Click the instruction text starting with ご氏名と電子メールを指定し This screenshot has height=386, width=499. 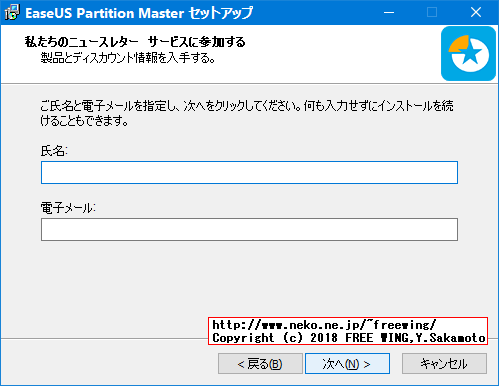coord(247,113)
